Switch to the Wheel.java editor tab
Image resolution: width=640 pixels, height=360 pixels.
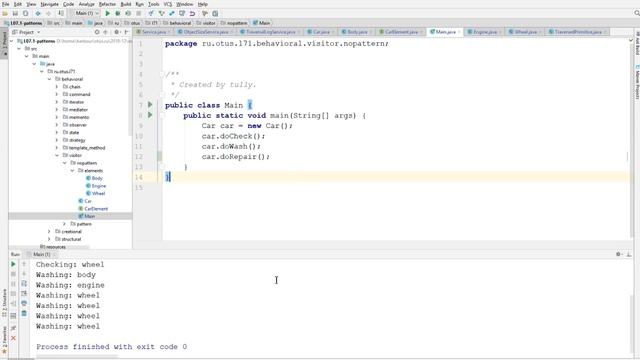coord(525,32)
